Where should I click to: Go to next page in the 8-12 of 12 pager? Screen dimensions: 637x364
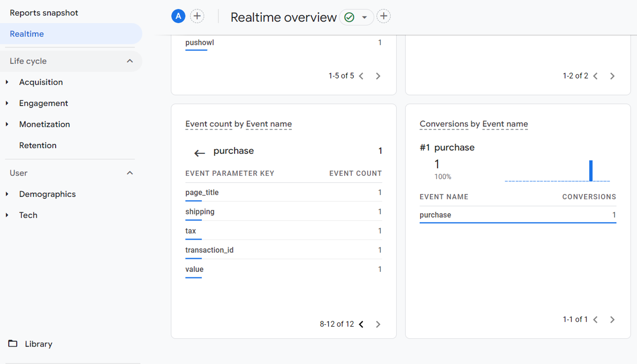pyautogui.click(x=378, y=324)
